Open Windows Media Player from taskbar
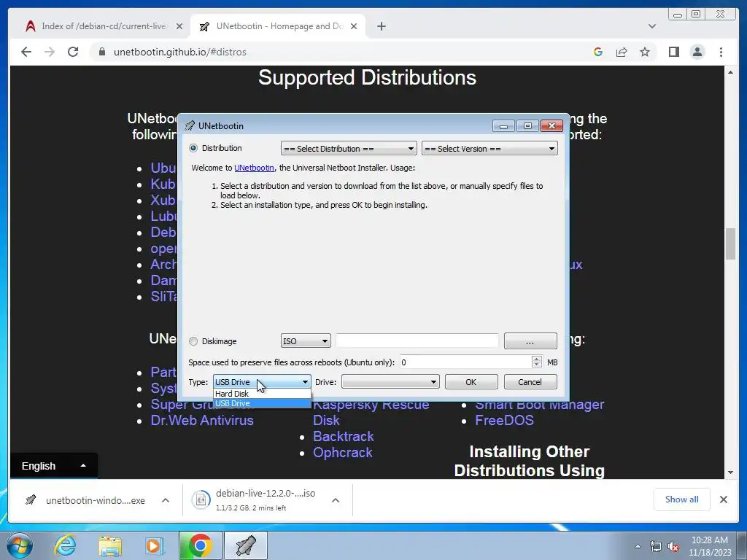 155,545
